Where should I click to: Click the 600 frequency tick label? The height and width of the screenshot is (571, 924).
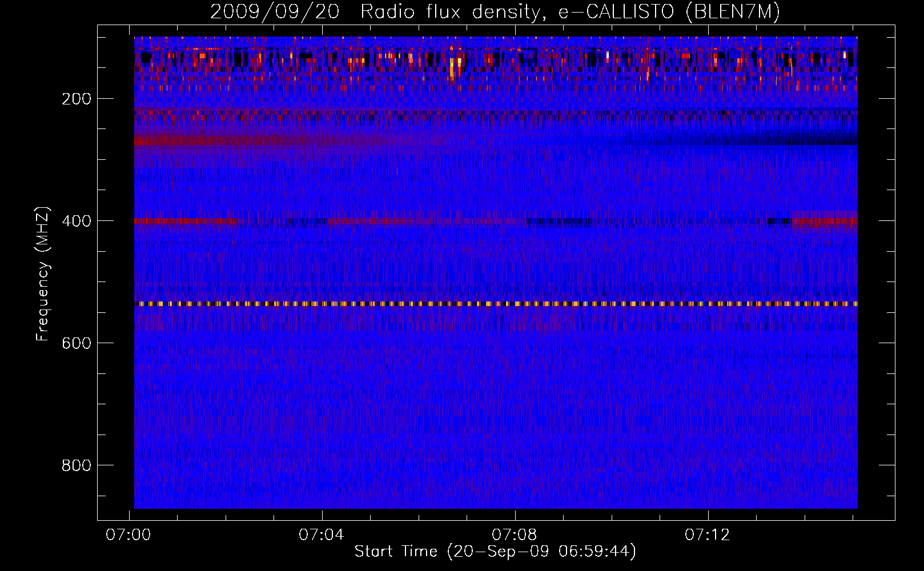coord(77,343)
